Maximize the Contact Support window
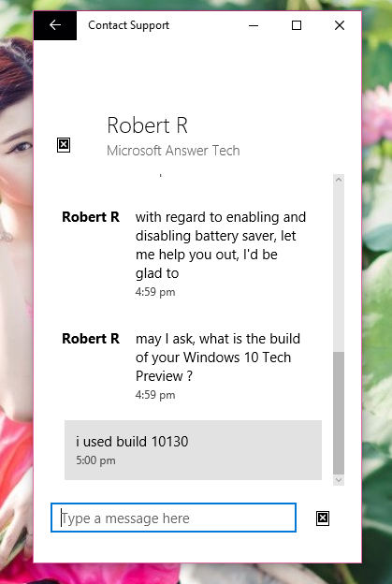This screenshot has width=392, height=584. coord(297,25)
